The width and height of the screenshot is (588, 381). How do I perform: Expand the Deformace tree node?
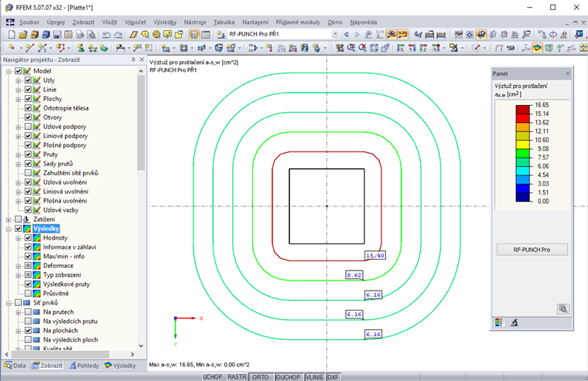[18, 266]
